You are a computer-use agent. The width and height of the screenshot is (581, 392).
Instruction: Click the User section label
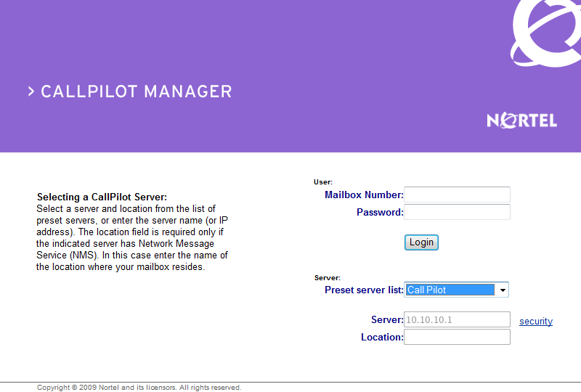click(x=323, y=182)
